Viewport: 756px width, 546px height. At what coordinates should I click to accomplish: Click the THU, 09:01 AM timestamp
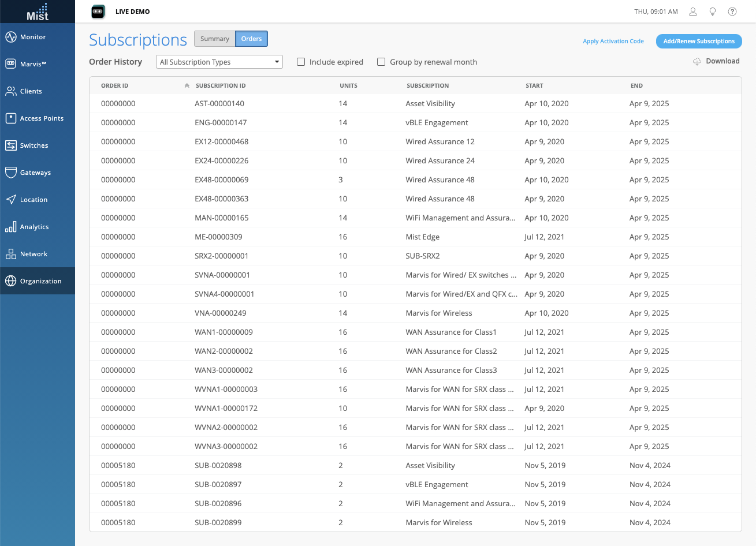coord(656,12)
